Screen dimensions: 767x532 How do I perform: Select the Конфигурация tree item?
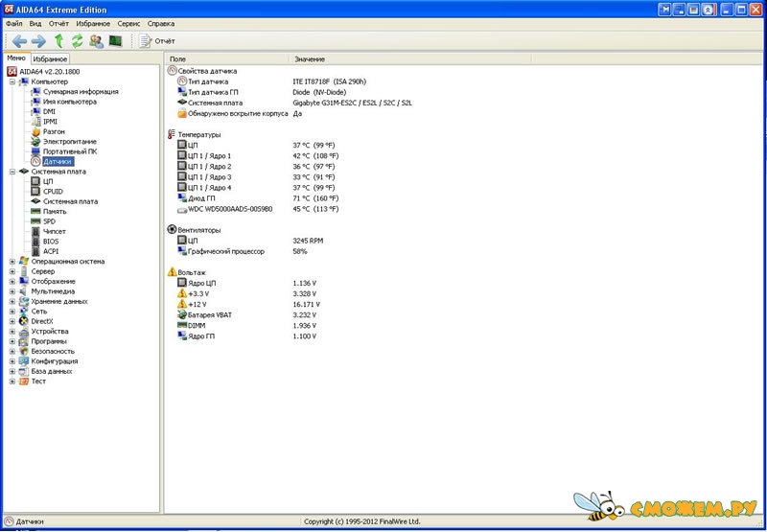point(55,361)
